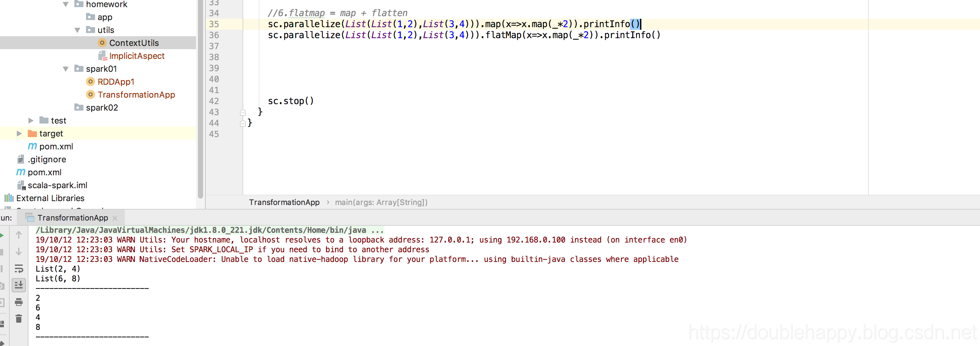Click the RDDApp1 object icon

pos(90,81)
